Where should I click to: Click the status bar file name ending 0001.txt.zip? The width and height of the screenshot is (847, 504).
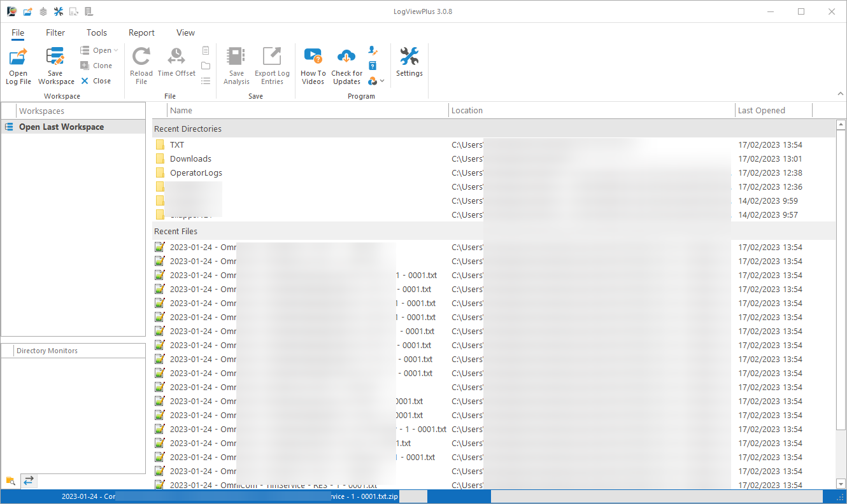(230, 496)
